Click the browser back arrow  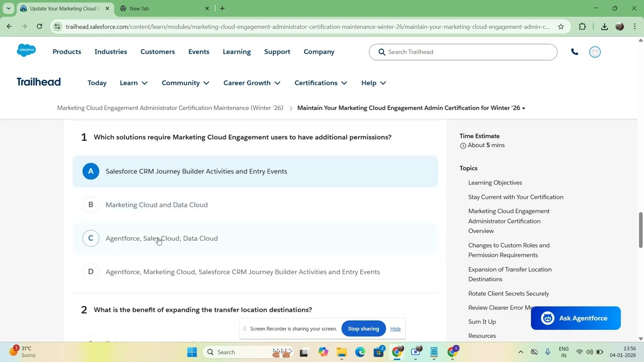pyautogui.click(x=9, y=27)
